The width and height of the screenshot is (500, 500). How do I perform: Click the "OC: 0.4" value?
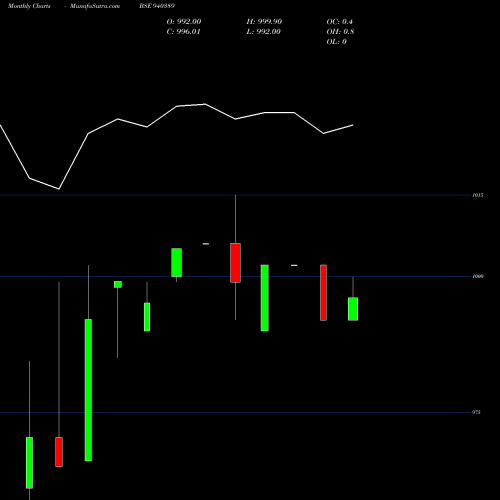click(x=340, y=22)
